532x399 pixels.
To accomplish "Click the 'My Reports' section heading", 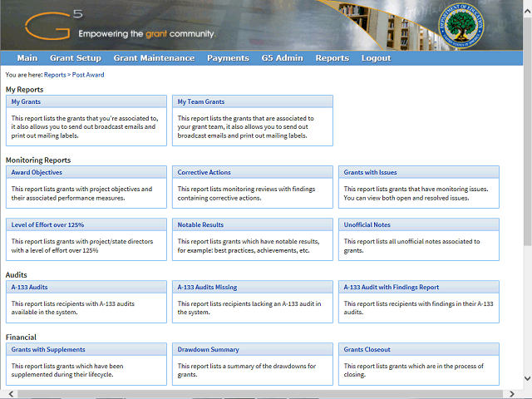I will point(24,90).
